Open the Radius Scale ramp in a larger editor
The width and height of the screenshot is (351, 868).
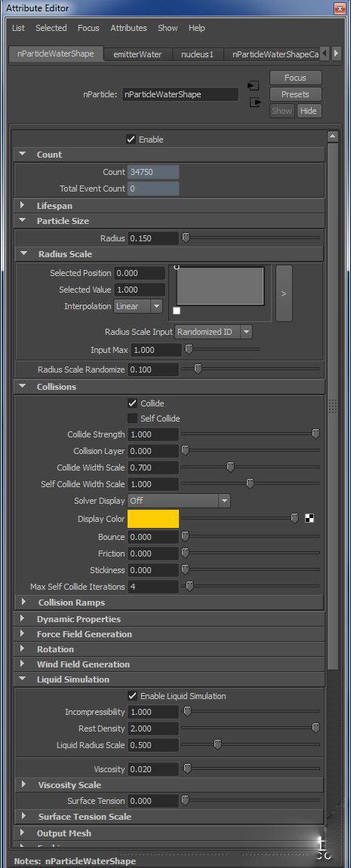coord(284,293)
